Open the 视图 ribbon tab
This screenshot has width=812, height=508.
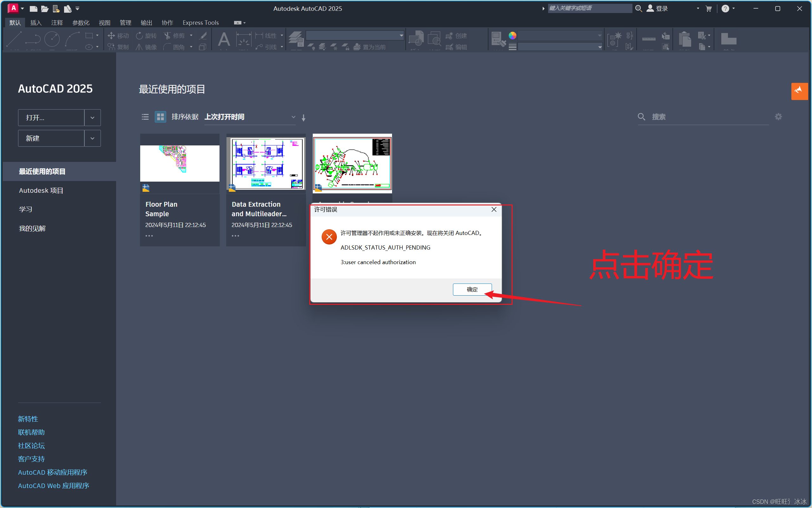pyautogui.click(x=105, y=23)
